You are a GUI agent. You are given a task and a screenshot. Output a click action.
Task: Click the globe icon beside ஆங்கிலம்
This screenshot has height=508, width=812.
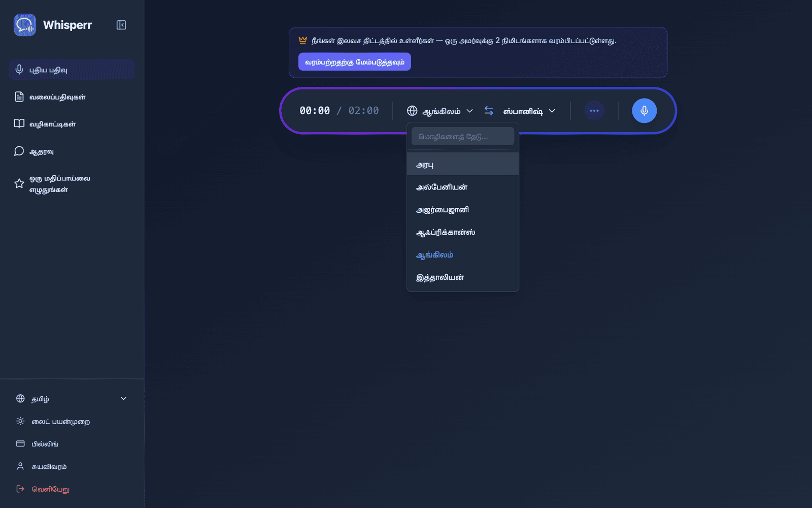(412, 111)
